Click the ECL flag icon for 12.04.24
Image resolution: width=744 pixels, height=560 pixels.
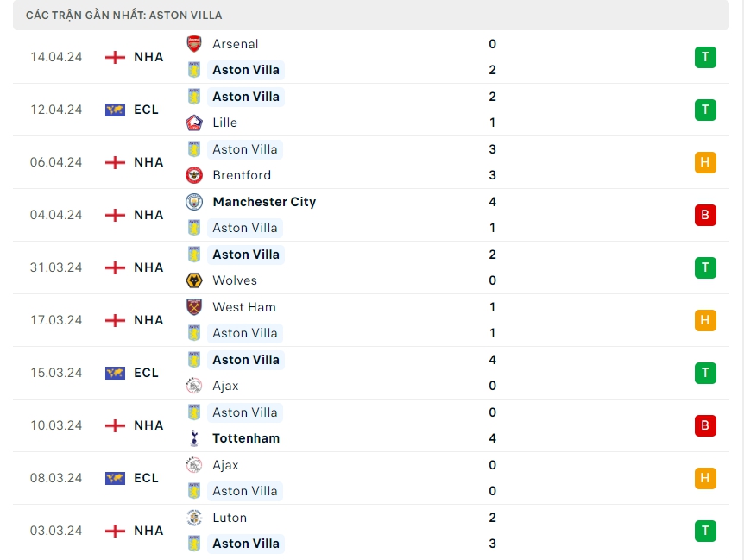point(115,110)
